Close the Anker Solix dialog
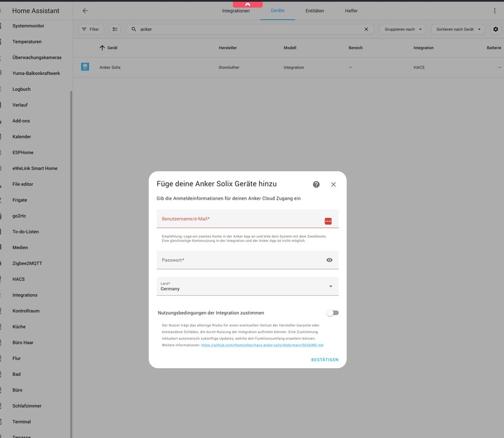This screenshot has width=504, height=438. [333, 184]
